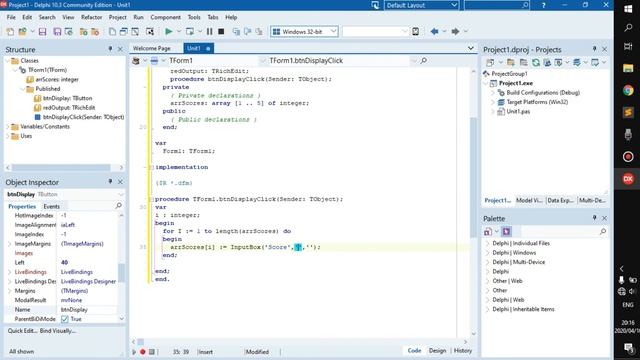Open the Component menu
This screenshot has width=640, height=360.
pos(165,17)
